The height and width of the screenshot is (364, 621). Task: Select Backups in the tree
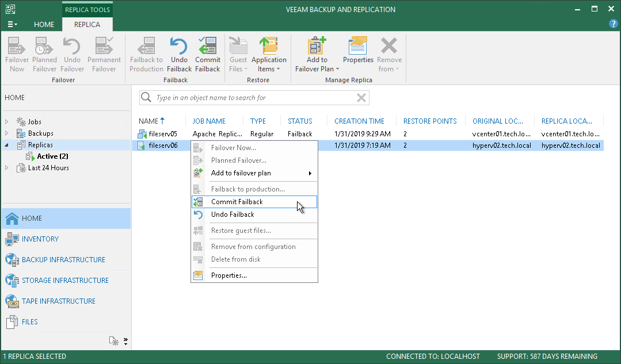coord(40,133)
